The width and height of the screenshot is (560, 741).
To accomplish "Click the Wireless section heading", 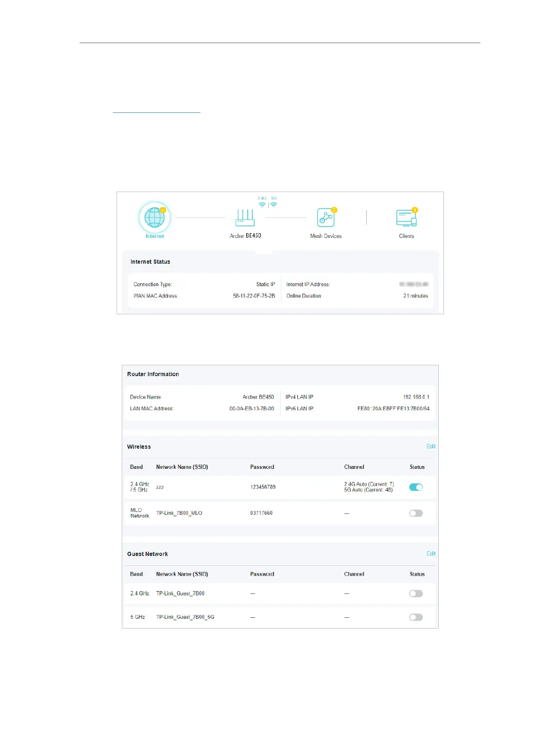I will (x=139, y=447).
